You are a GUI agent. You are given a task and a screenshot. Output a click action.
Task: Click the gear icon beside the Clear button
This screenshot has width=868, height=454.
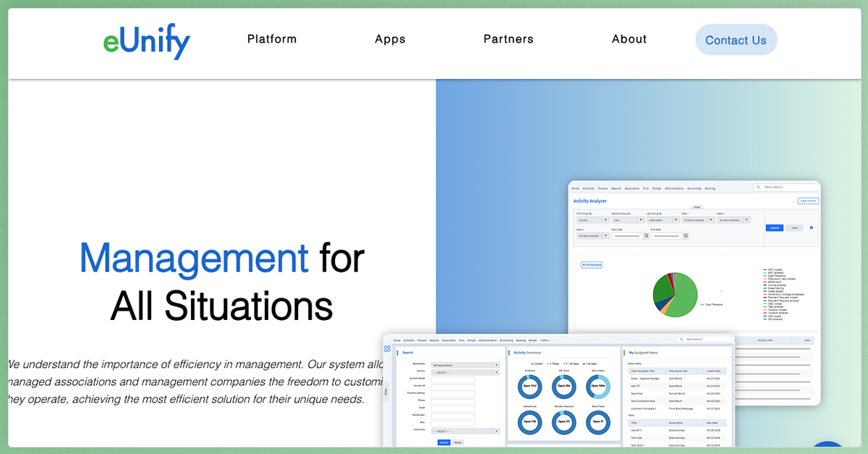pos(811,227)
